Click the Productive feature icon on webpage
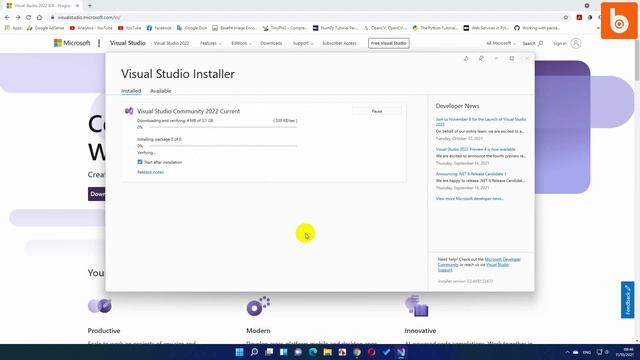 coord(100,306)
